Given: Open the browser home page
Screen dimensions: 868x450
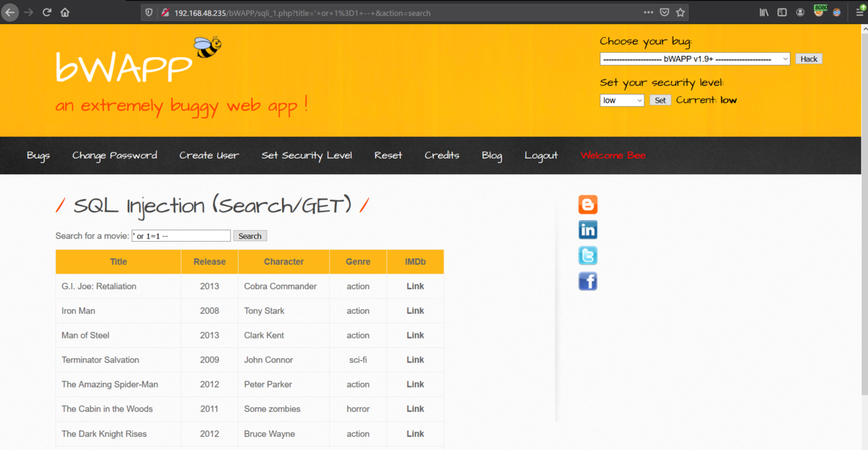Looking at the screenshot, I should (x=65, y=12).
